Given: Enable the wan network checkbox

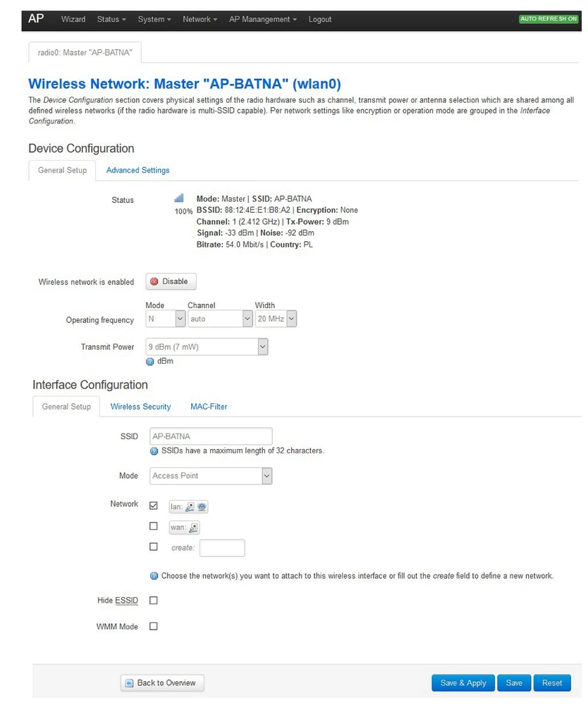Looking at the screenshot, I should [154, 526].
